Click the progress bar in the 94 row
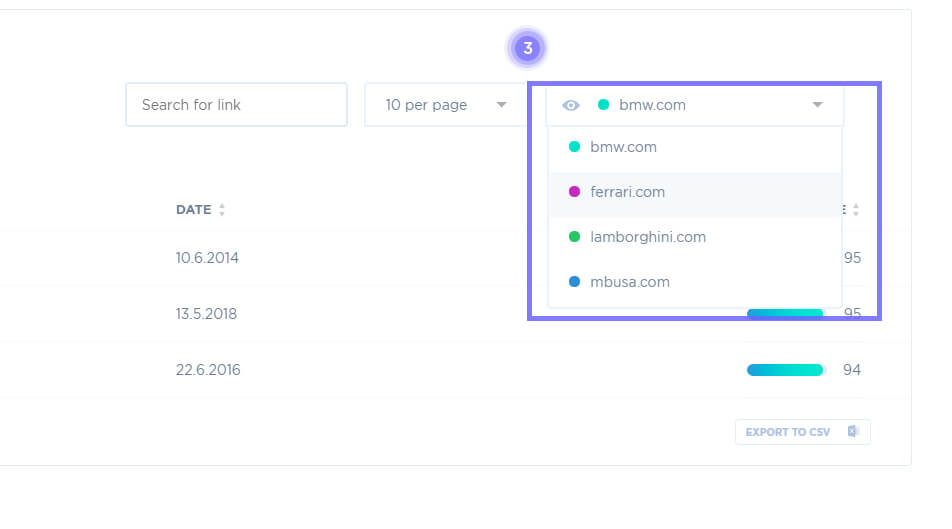Screen dimensions: 952x529 coord(786,370)
